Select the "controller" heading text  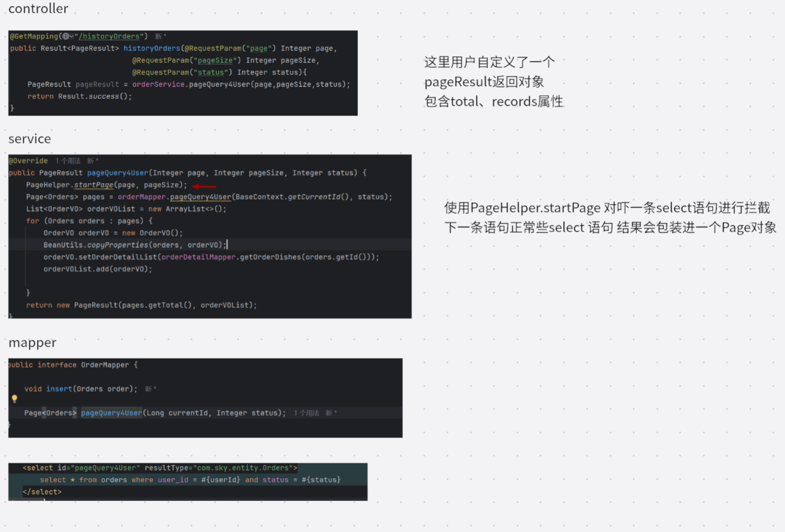click(39, 9)
